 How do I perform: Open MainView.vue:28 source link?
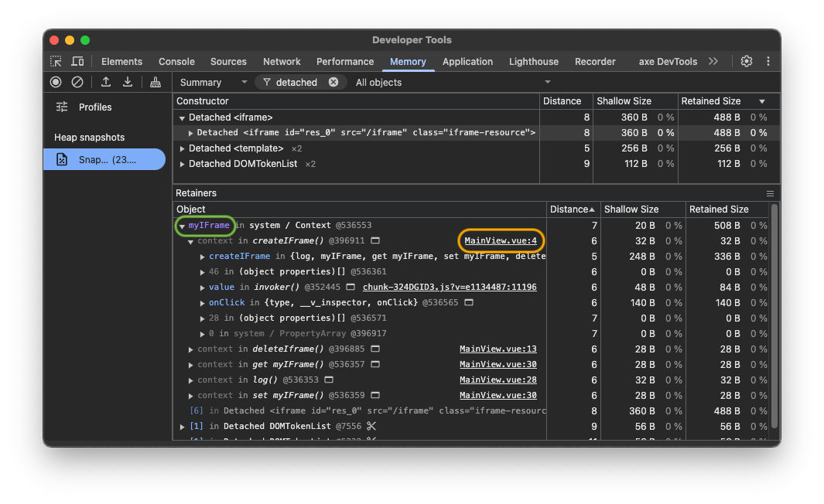click(497, 380)
